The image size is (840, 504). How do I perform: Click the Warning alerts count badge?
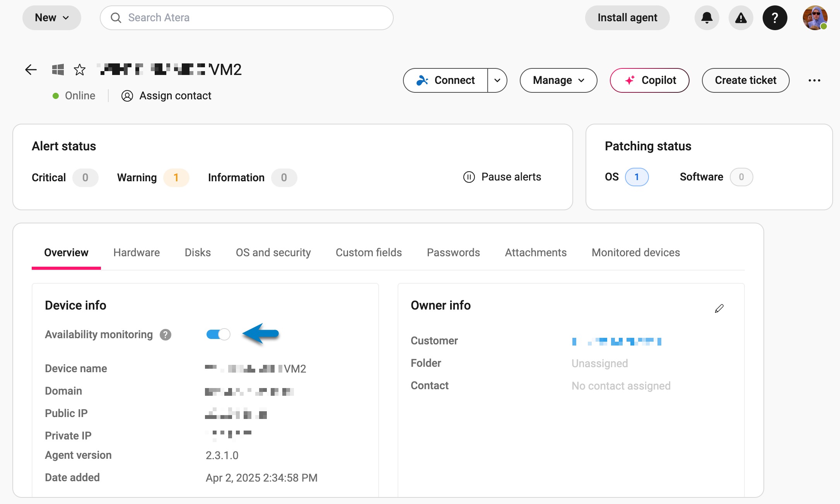click(176, 178)
